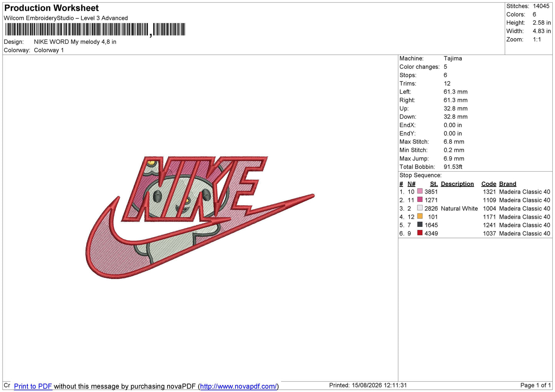Click thread code 1004 in stop sequence

click(489, 208)
